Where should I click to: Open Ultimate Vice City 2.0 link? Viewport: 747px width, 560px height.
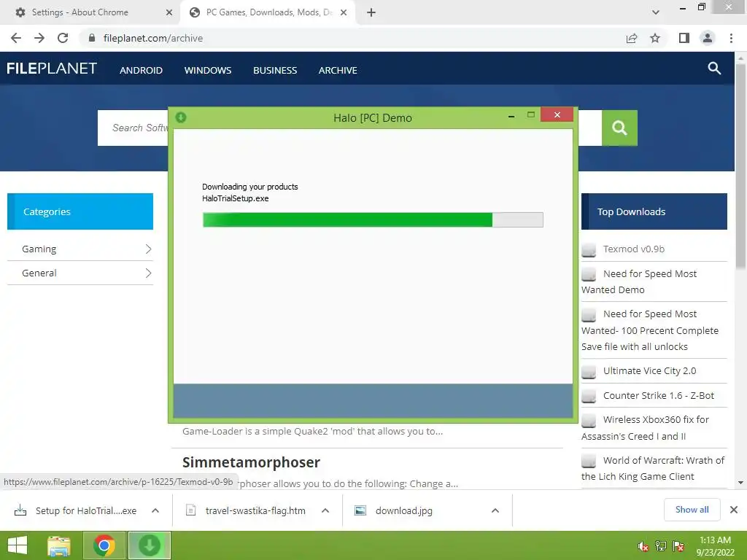pos(649,371)
